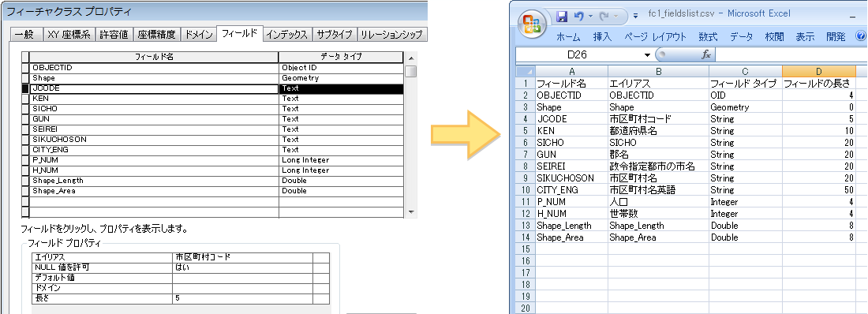Click the Excel formula bar input

(791, 54)
